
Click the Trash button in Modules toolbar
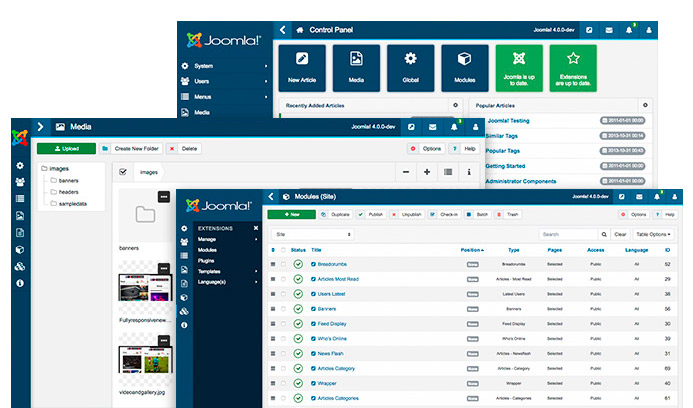[508, 214]
